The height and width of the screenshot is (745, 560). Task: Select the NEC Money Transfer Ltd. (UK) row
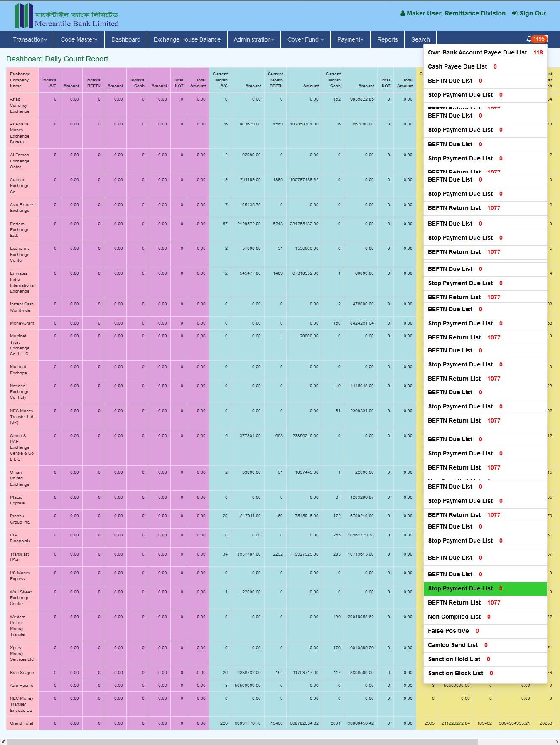click(22, 416)
